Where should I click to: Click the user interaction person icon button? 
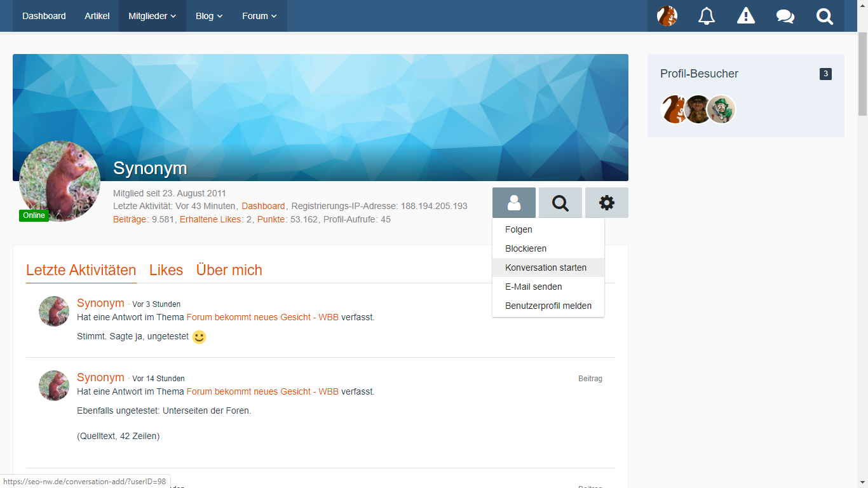[x=514, y=203]
